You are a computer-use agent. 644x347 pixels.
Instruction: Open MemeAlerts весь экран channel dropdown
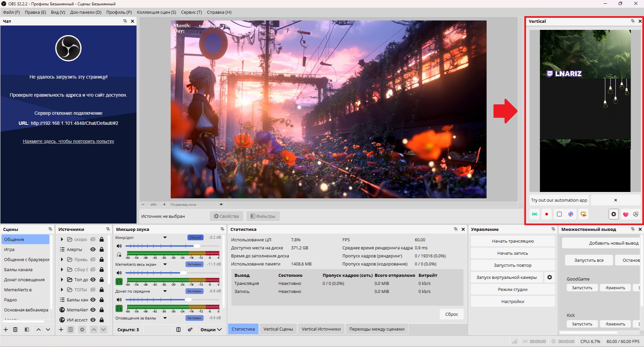point(165,264)
